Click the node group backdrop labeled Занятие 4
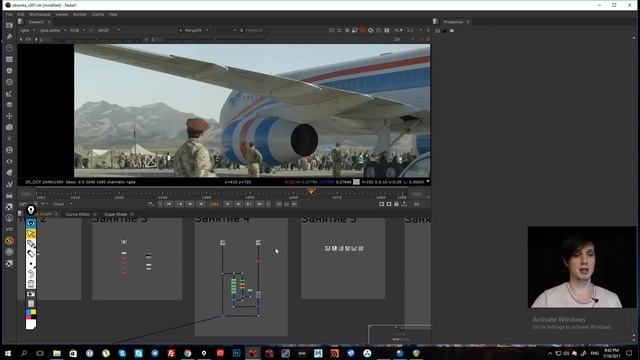The height and width of the screenshot is (360, 640). tap(241, 278)
